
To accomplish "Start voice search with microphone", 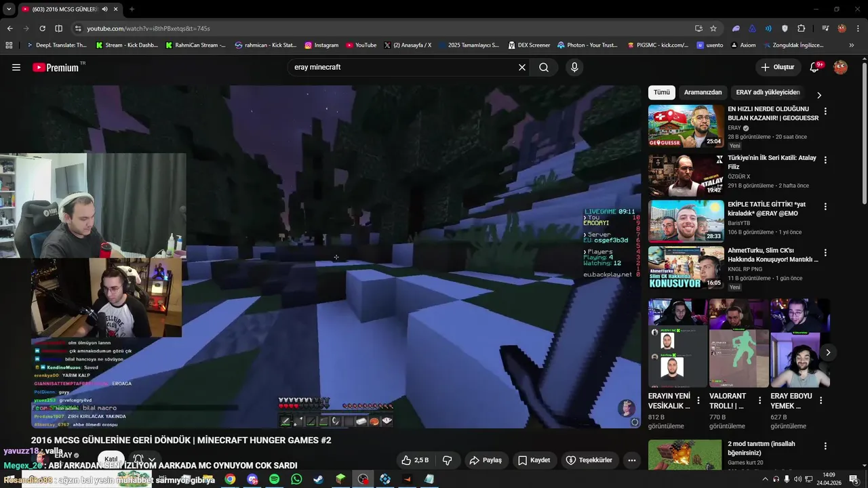I will [x=574, y=67].
